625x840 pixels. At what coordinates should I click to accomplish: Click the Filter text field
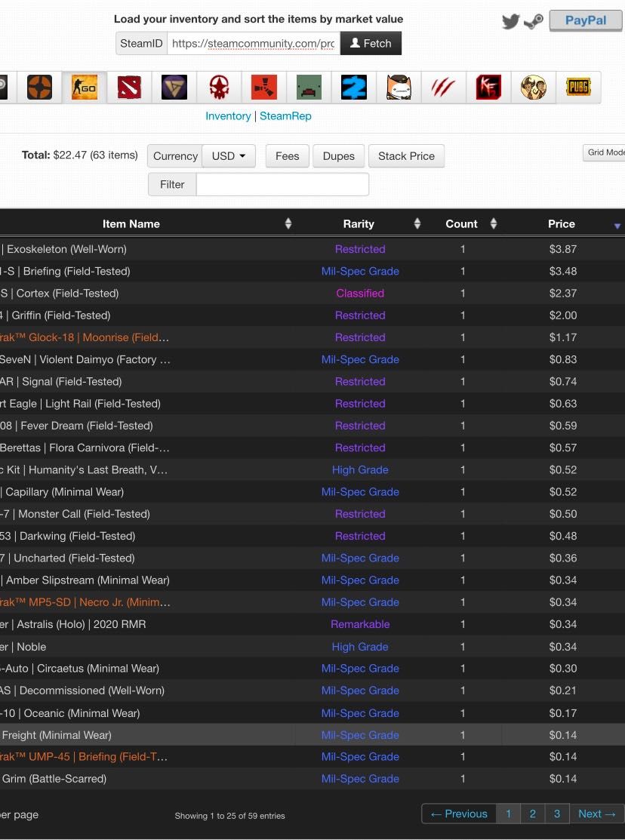pyautogui.click(x=282, y=184)
